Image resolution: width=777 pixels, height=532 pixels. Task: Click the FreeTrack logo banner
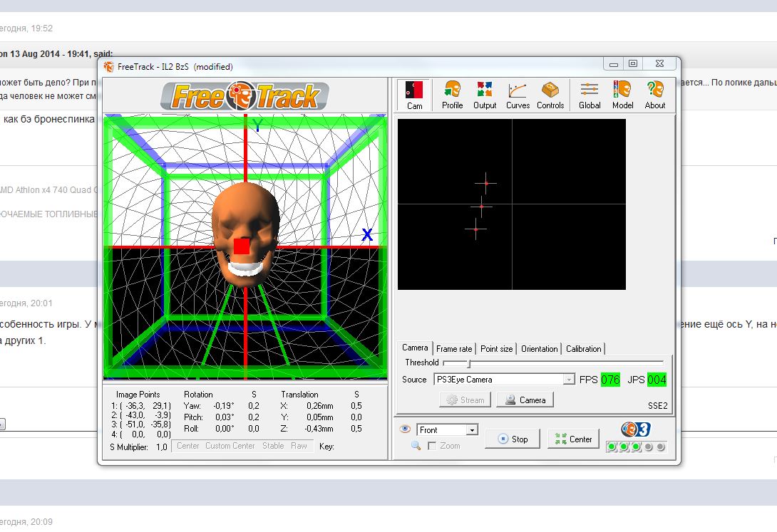pos(245,96)
